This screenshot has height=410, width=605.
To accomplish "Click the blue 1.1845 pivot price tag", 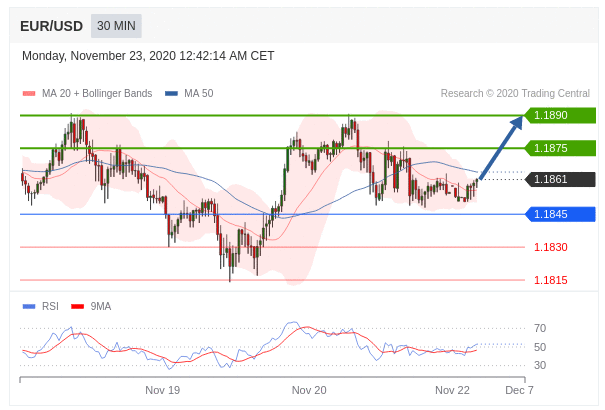I will coord(560,214).
